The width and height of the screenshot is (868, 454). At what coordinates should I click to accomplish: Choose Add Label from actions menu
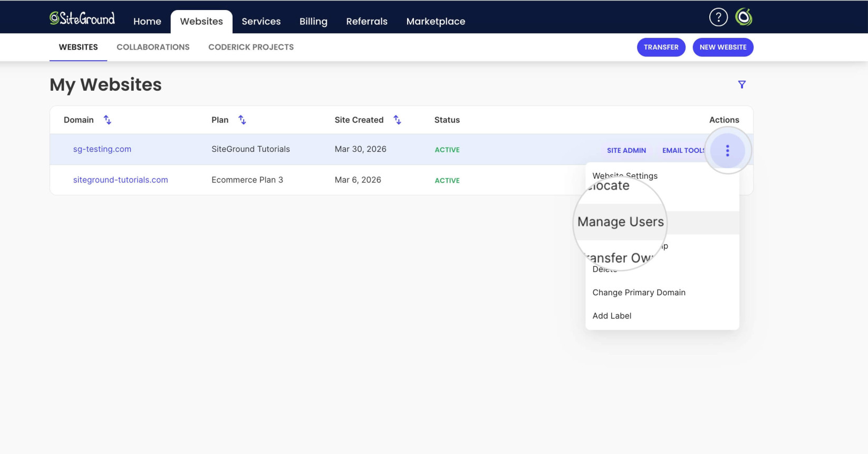[x=612, y=316]
